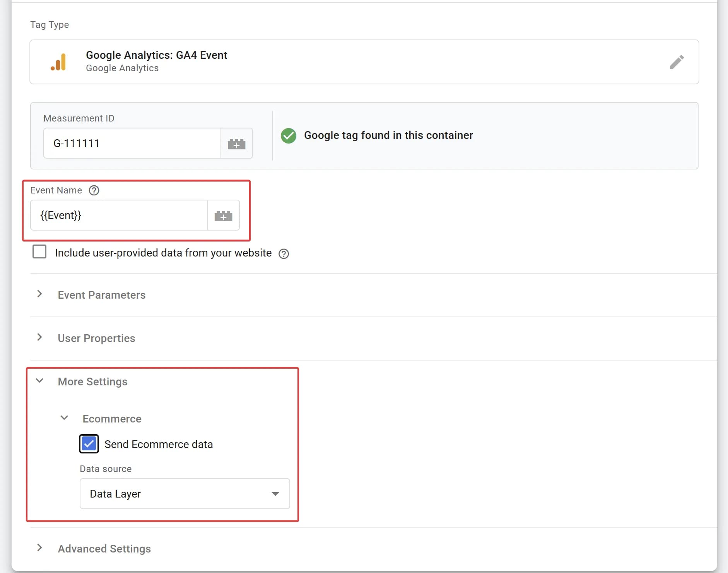Screen dimensions: 728x573
Task: Expand the Event Parameters section
Action: pyautogui.click(x=39, y=294)
